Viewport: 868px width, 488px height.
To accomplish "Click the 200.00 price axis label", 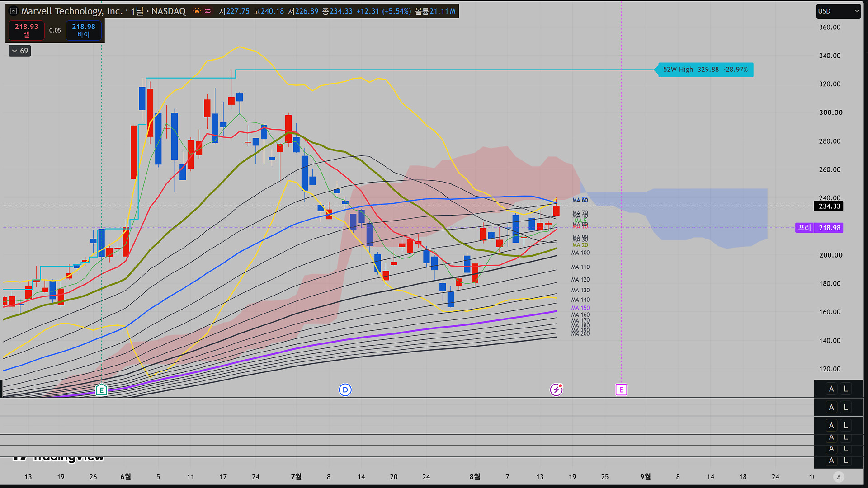I will point(831,255).
